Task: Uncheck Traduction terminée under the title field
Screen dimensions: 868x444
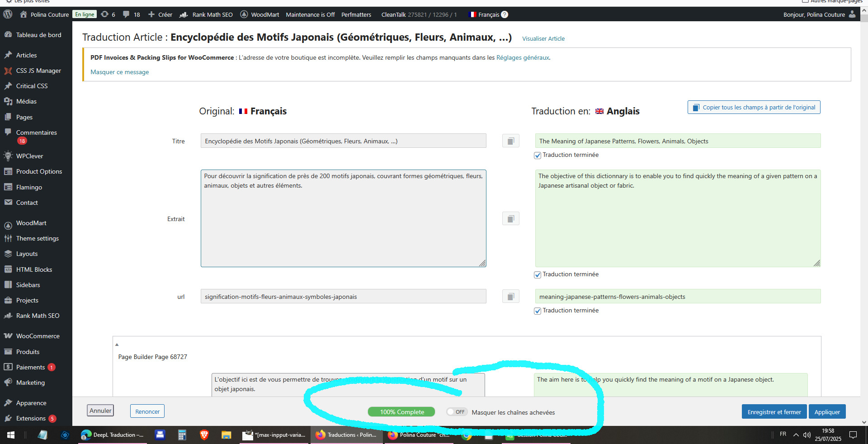Action: (538, 156)
